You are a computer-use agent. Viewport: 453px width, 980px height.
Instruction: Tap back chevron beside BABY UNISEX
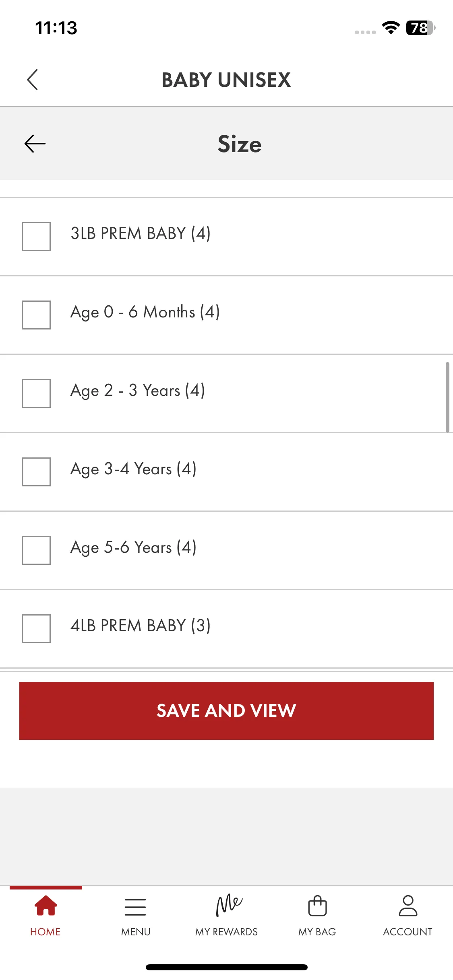(33, 80)
